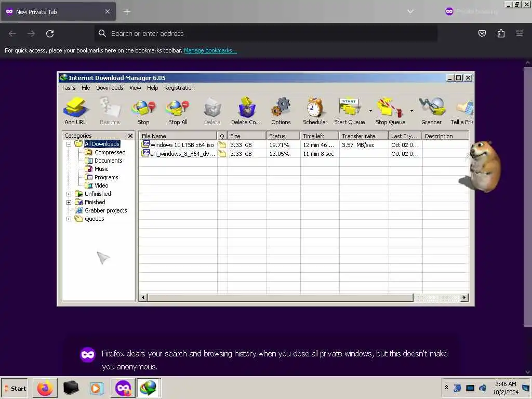This screenshot has height=399, width=532.
Task: Open the Firefox extensions icon
Action: [501, 33]
